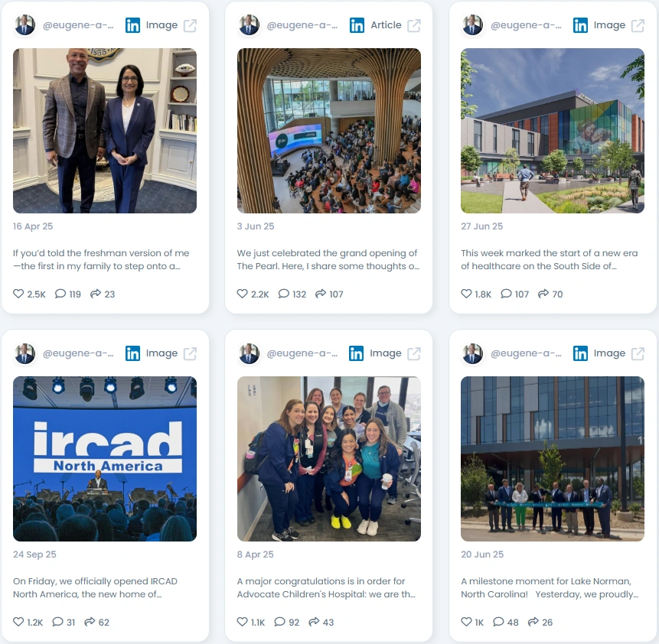Click the share icon with 70 shares
Screen dimensions: 659x644
[543, 294]
